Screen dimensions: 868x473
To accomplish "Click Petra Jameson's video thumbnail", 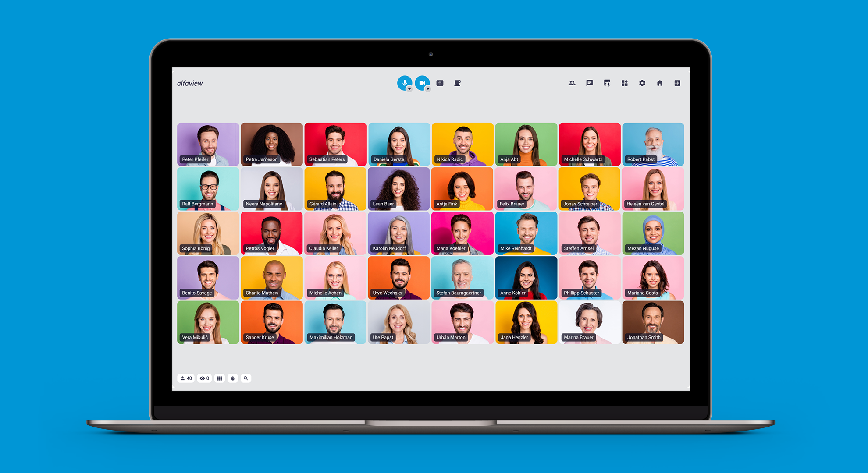I will 270,145.
